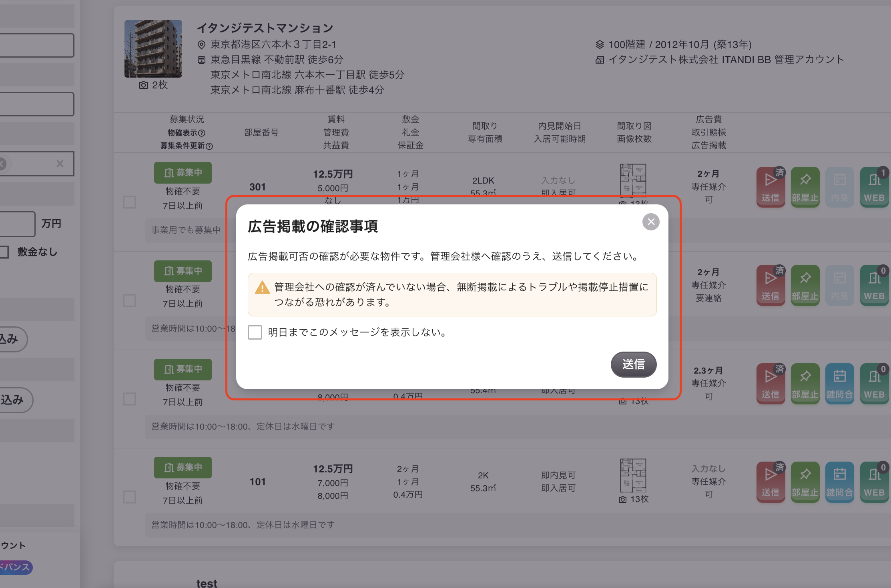Viewport: 891px width, 588px height.
Task: Click the 募集条件更新 help icon
Action: click(x=209, y=146)
